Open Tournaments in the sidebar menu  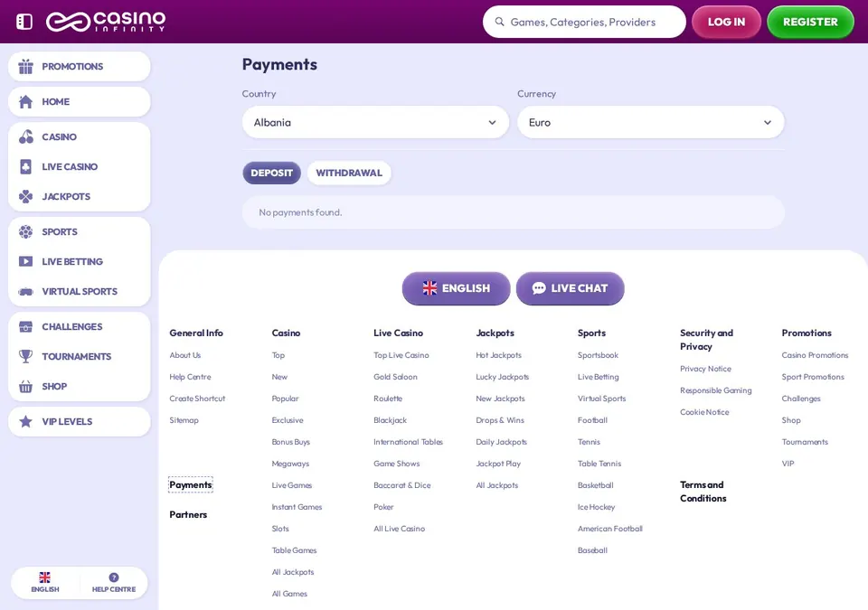[x=80, y=356]
